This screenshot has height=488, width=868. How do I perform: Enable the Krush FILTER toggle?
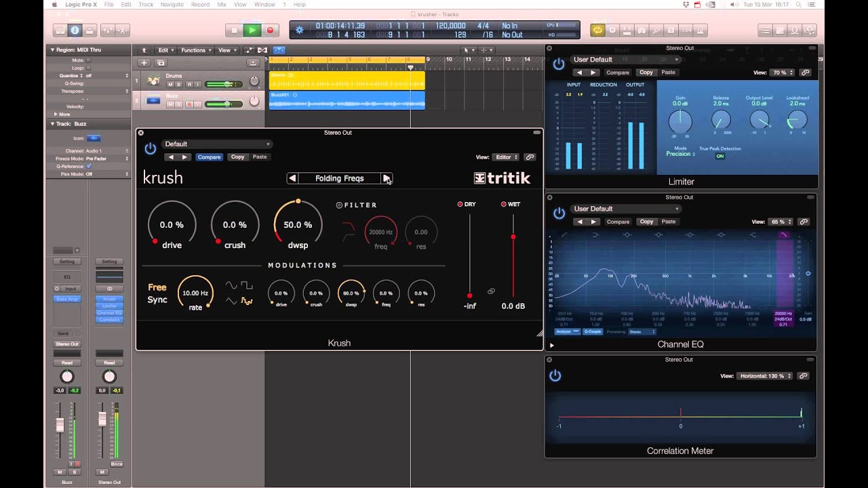(x=340, y=205)
